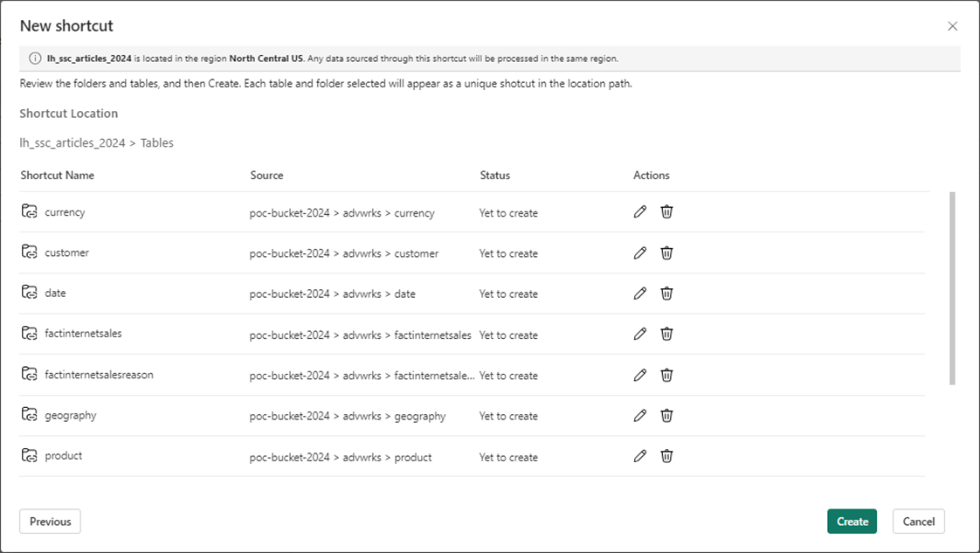Screen dimensions: 980x553
Task: Remove the customer shortcut via trash icon
Action: tap(666, 252)
